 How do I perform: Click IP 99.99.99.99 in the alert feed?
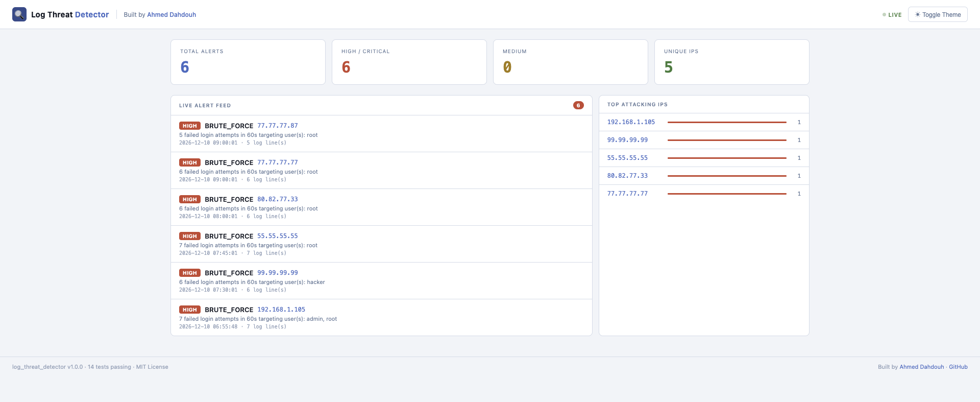pos(278,273)
